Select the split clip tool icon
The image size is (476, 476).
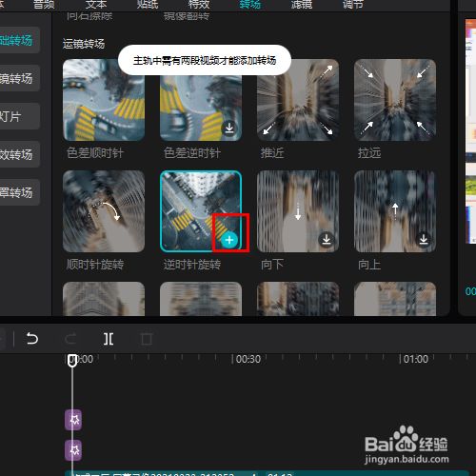coord(109,339)
